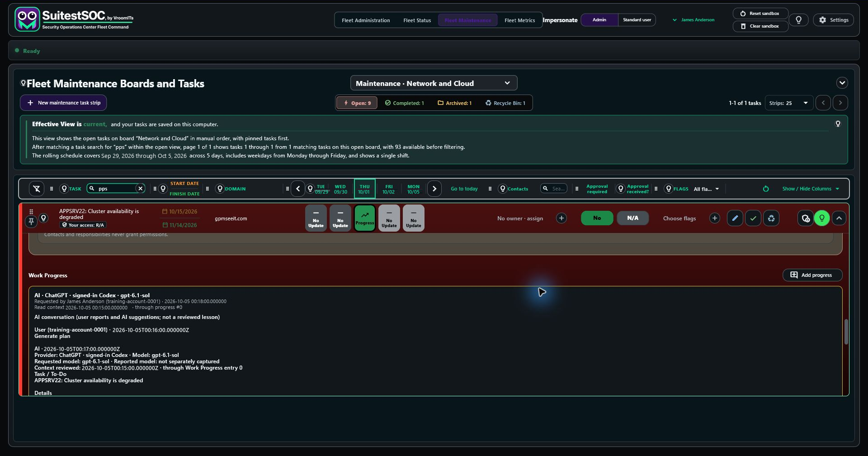Advance to next schedule days
Screen dimensions: 868x456
[434, 189]
